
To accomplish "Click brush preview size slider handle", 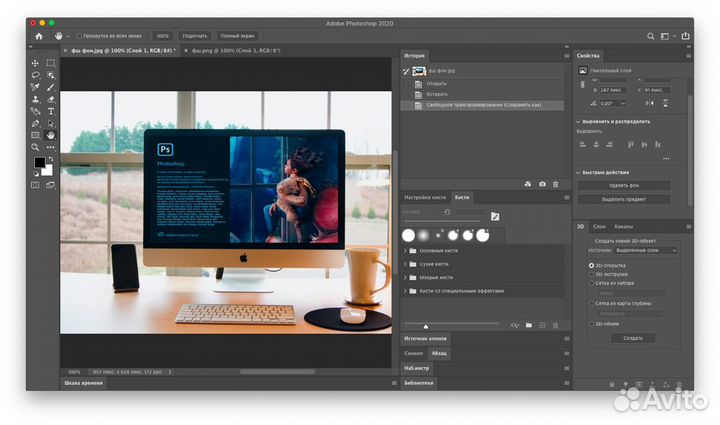I will [426, 326].
